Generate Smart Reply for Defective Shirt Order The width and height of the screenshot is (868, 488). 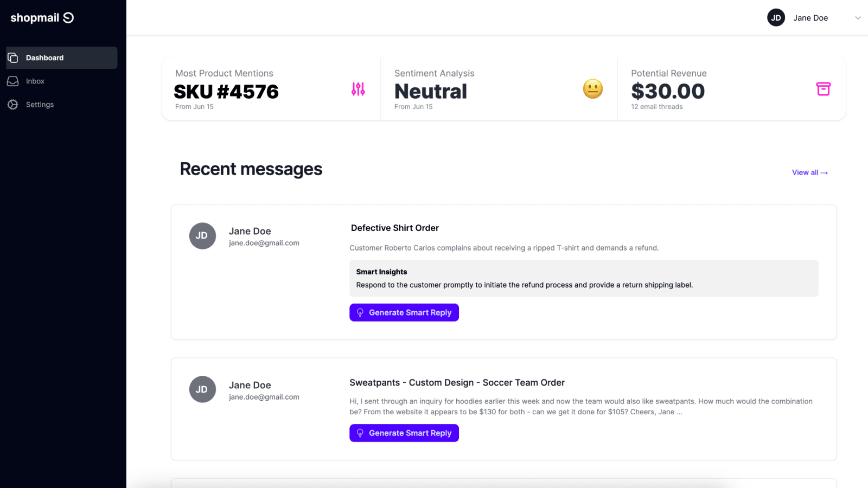404,312
